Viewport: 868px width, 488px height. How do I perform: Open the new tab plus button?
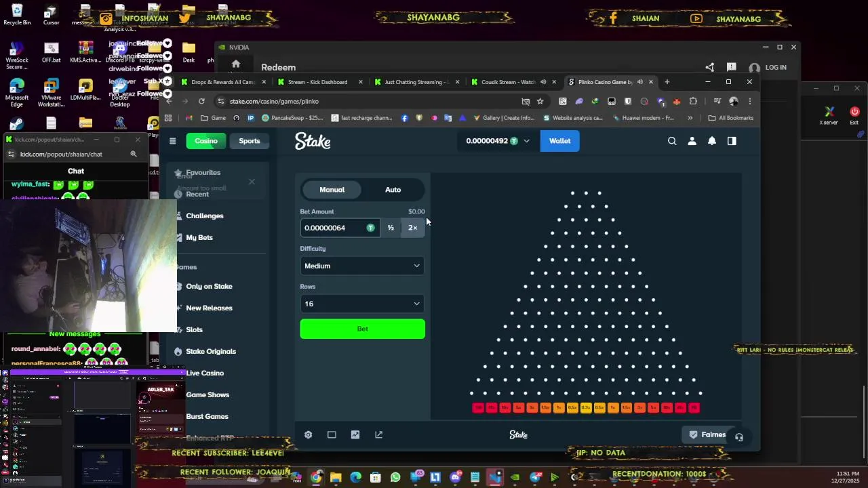pyautogui.click(x=667, y=82)
